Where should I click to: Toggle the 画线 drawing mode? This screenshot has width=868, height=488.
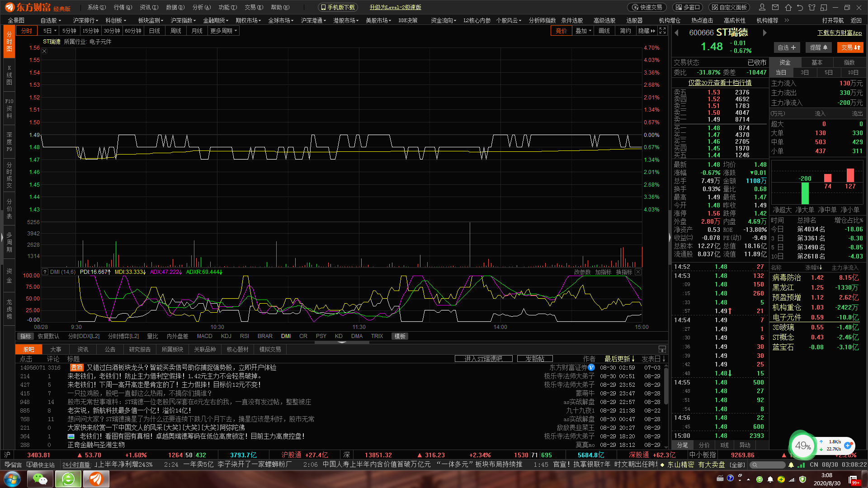[604, 31]
